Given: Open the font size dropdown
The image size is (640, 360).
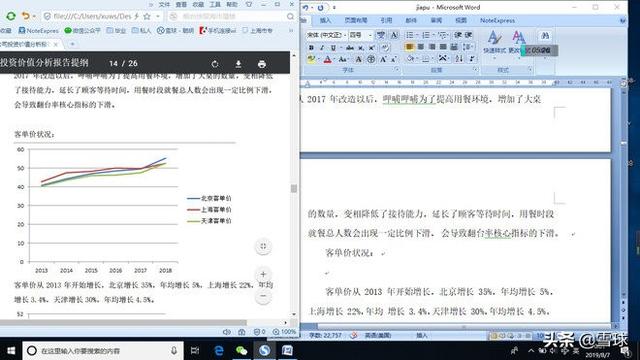Looking at the screenshot, I should tap(370, 36).
